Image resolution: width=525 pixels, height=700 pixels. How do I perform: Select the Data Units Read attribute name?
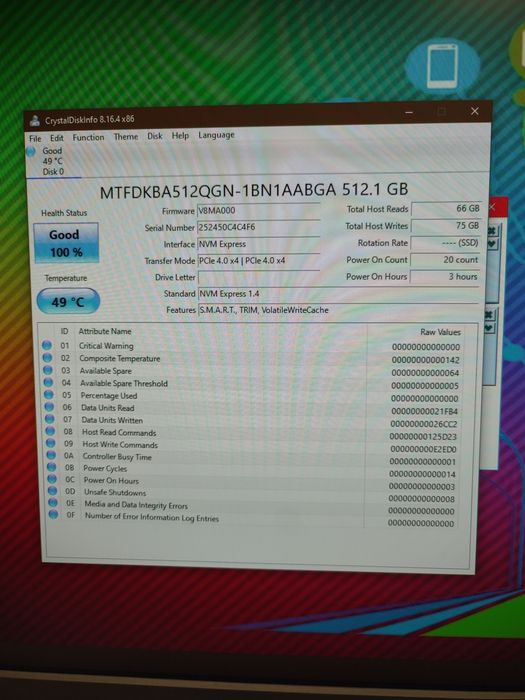pyautogui.click(x=108, y=408)
